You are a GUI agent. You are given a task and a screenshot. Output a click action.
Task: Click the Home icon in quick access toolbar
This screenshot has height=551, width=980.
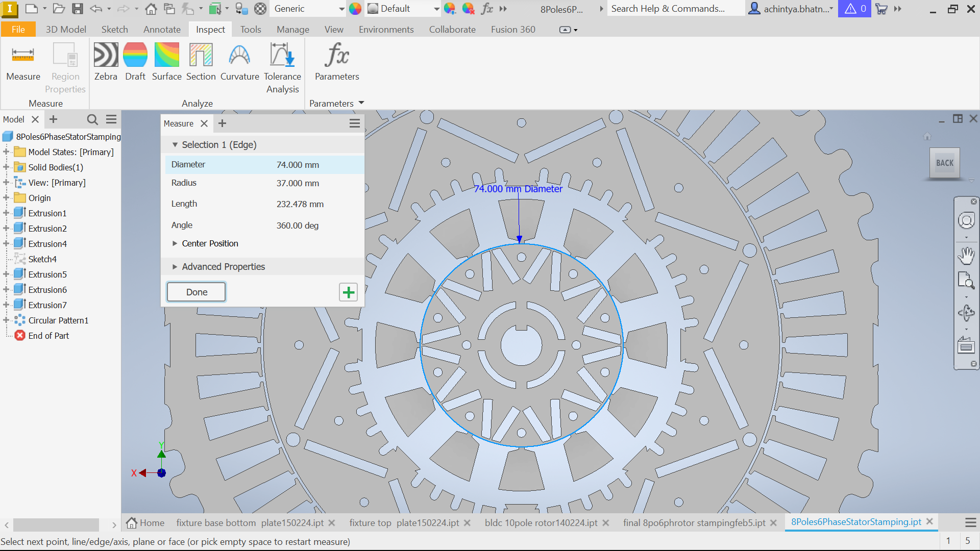pos(151,9)
